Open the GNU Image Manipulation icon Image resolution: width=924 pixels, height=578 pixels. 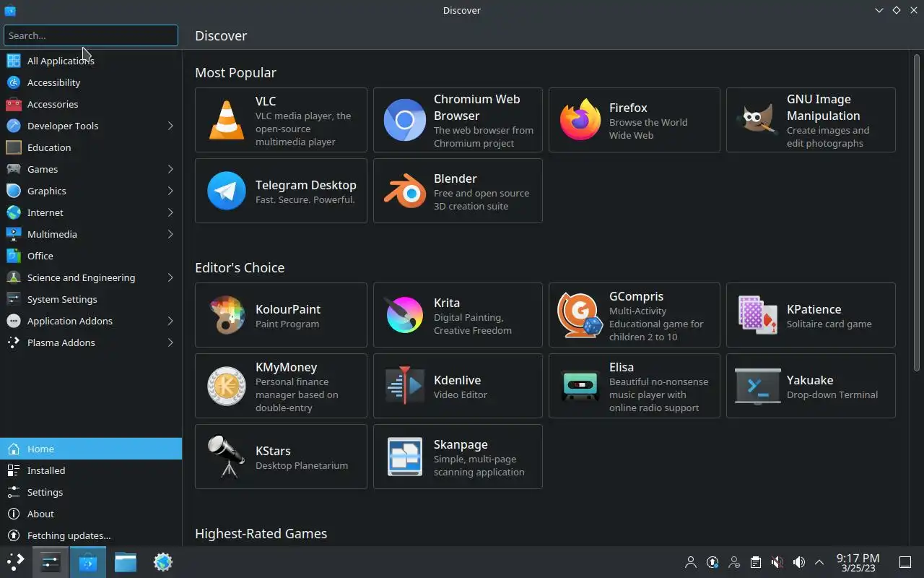coord(757,120)
